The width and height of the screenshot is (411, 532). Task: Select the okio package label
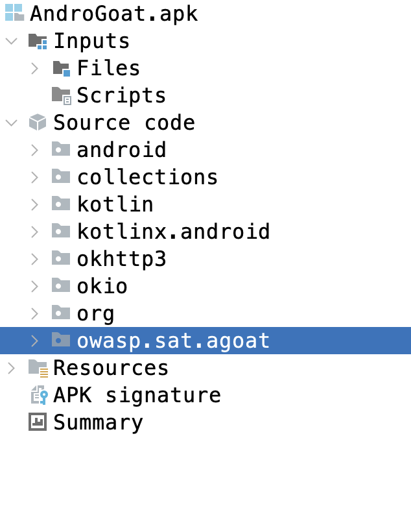(102, 286)
